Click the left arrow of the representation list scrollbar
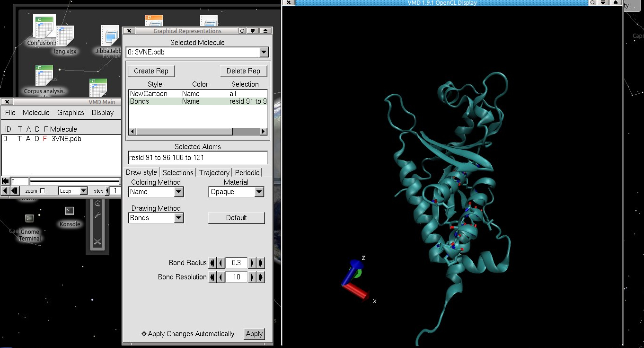The image size is (644, 348). click(132, 132)
